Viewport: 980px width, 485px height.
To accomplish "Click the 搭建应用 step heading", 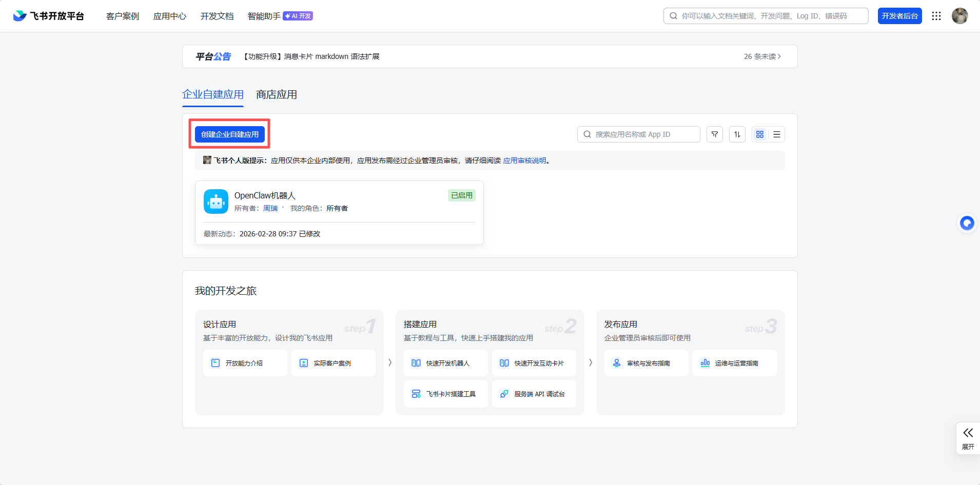I will click(420, 325).
